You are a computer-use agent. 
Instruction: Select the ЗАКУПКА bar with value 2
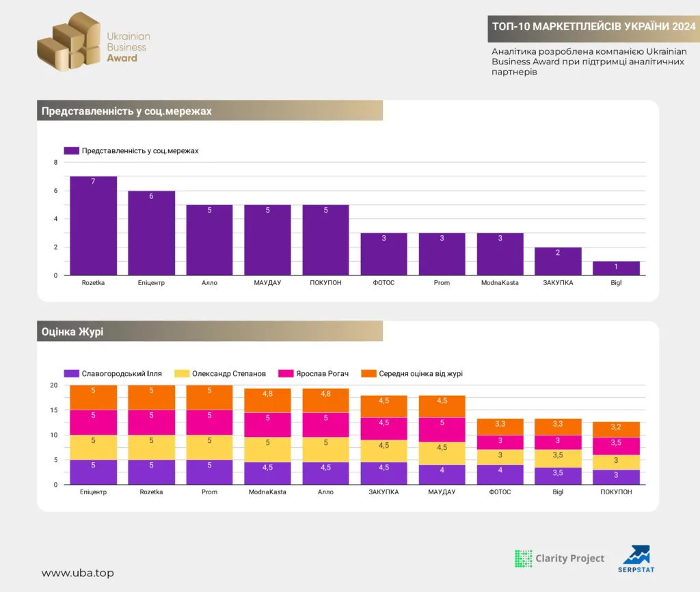click(558, 261)
